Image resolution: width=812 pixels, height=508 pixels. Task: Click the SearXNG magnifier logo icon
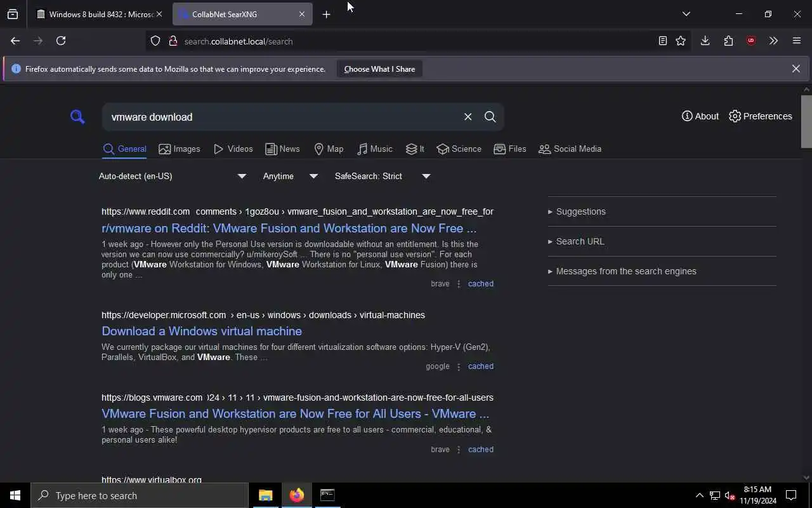click(77, 117)
